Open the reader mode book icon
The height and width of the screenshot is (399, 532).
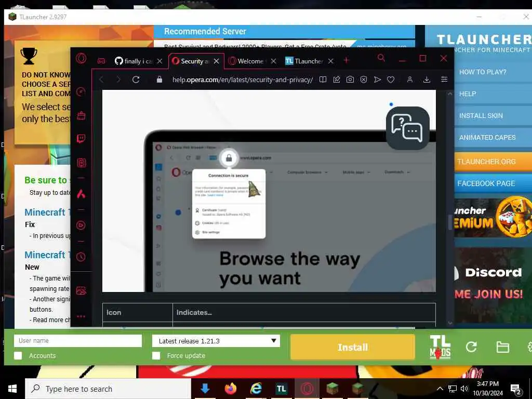(323, 79)
